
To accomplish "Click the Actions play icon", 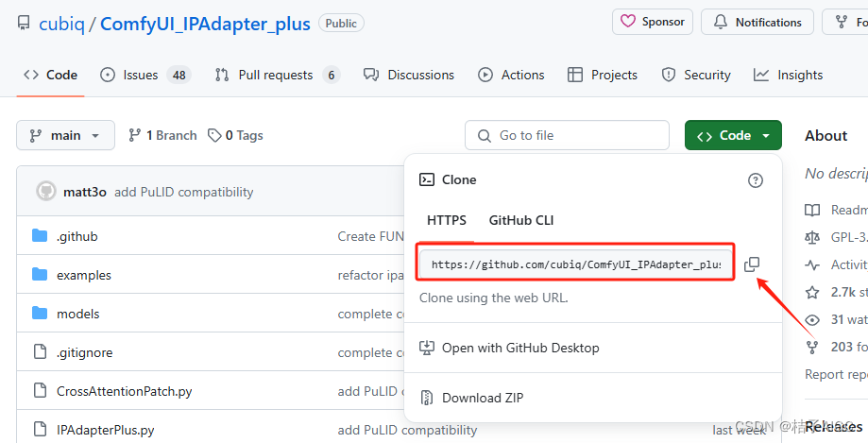I will coord(485,75).
